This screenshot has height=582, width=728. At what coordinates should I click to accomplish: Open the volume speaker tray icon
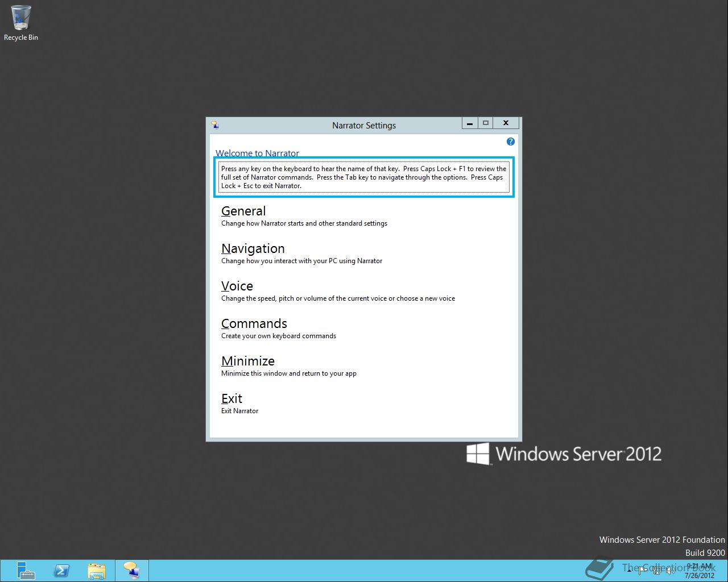(670, 571)
